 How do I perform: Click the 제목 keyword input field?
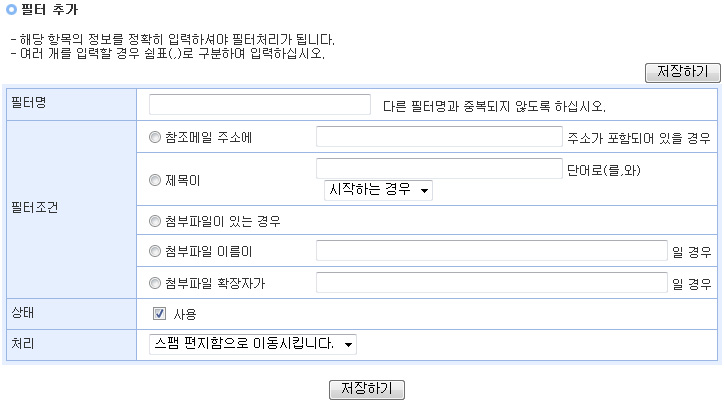coord(439,169)
